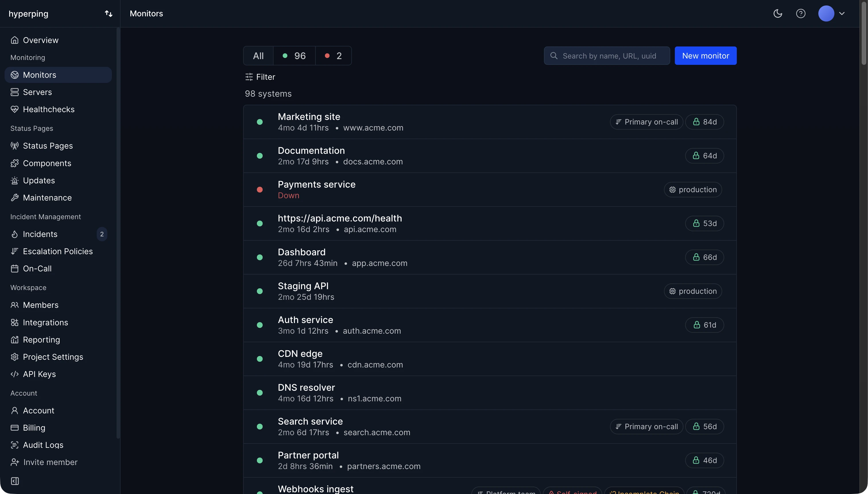
Task: Click the Account person icon
Action: click(x=14, y=411)
